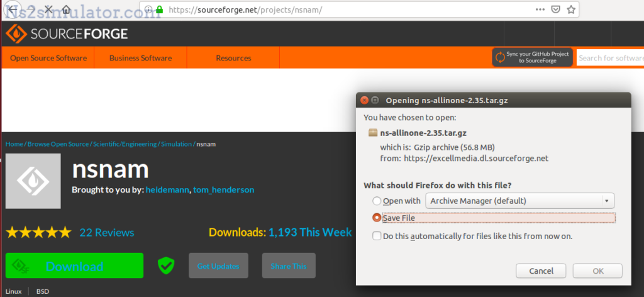Click 1,193 This Week downloads link
The height and width of the screenshot is (297, 644).
(x=310, y=233)
